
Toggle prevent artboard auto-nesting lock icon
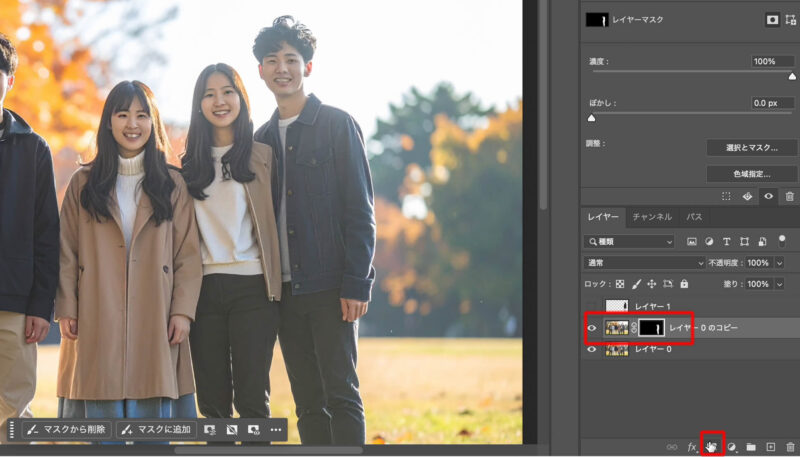click(668, 284)
